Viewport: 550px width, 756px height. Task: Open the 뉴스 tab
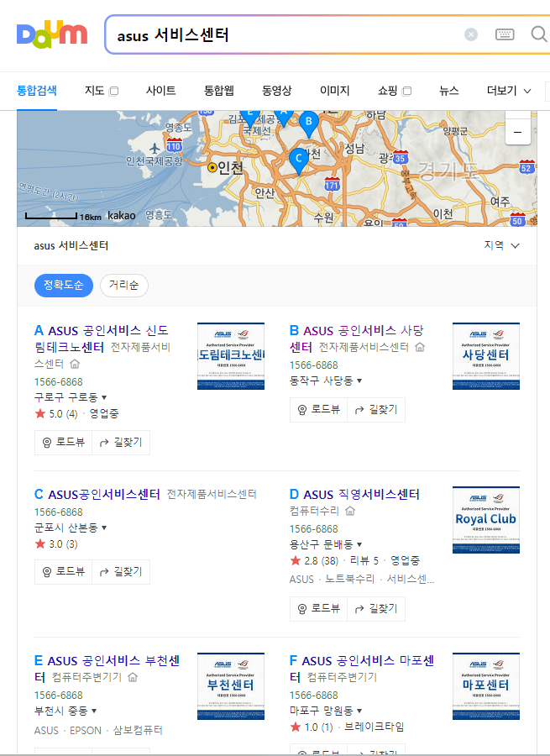[448, 91]
